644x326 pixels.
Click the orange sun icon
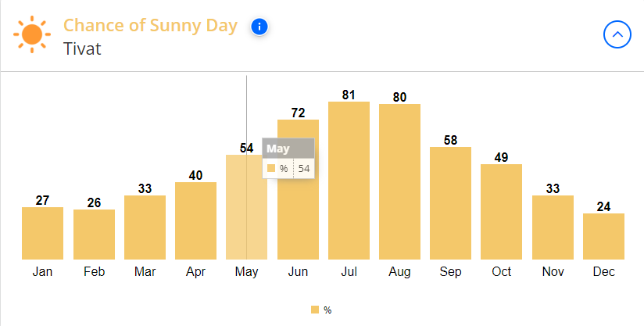32,34
